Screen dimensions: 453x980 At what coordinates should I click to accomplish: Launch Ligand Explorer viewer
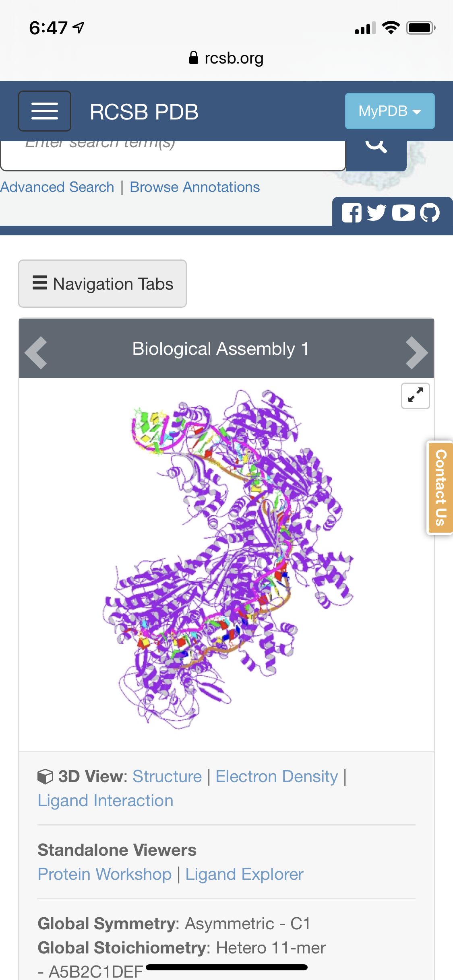click(244, 874)
